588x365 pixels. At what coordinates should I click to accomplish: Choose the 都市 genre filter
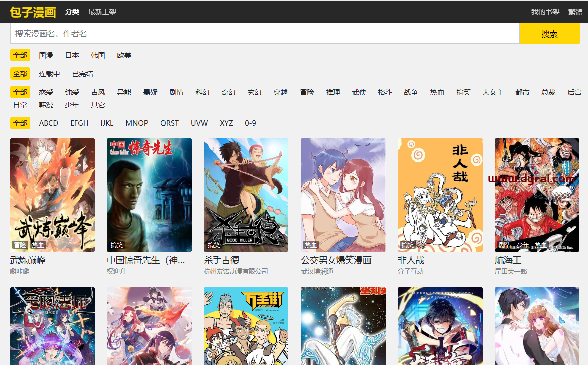[x=522, y=92]
